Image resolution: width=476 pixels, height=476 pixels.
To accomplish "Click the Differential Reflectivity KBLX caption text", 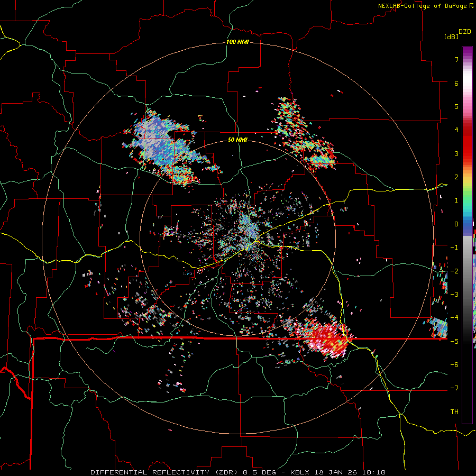I will pyautogui.click(x=238, y=472).
